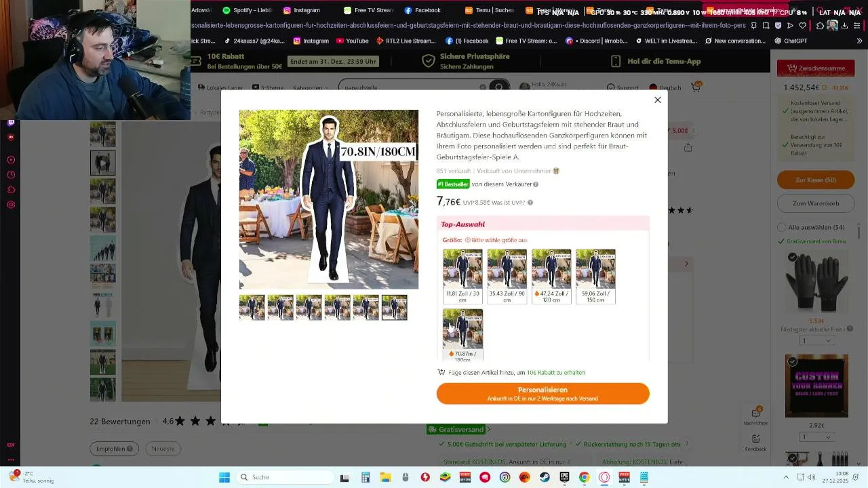868x488 pixels.
Task: Open the Deutsch language selector
Action: click(x=665, y=87)
